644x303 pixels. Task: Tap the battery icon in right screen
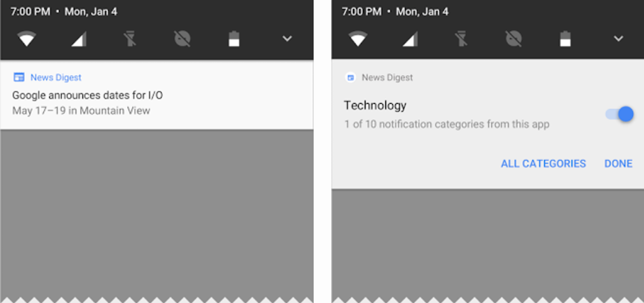pyautogui.click(x=565, y=39)
